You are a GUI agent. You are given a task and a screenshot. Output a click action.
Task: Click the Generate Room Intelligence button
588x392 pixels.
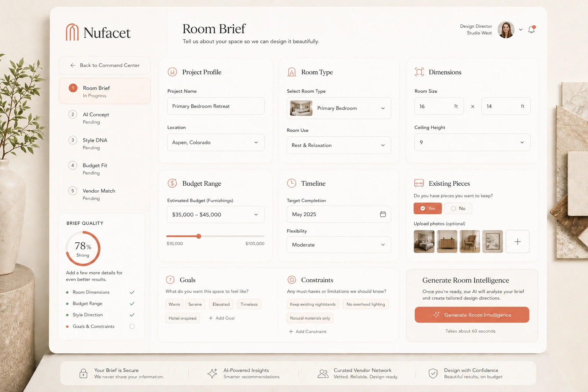point(472,315)
